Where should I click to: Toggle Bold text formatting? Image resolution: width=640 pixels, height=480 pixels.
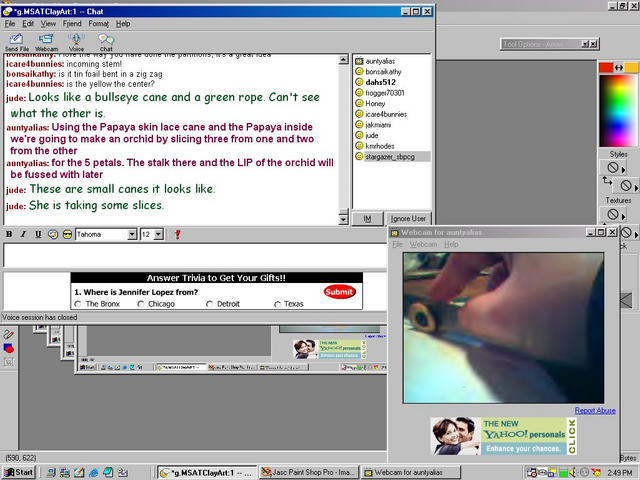coord(9,234)
